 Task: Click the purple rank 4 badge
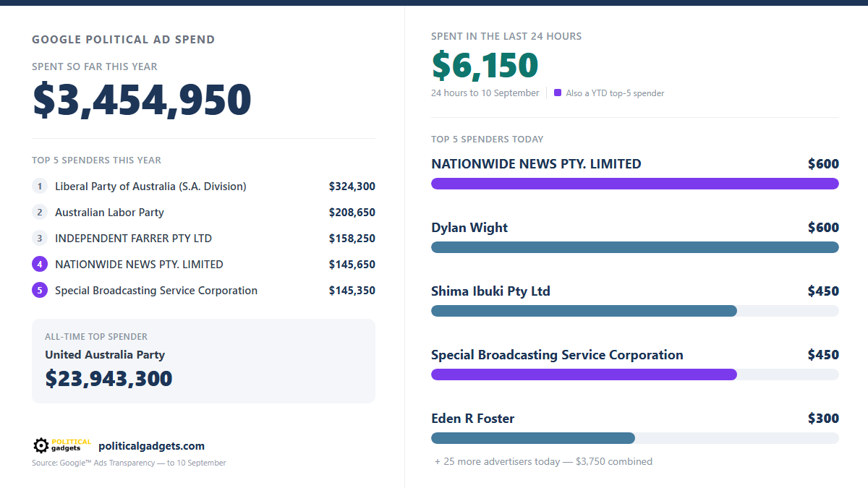pos(40,265)
